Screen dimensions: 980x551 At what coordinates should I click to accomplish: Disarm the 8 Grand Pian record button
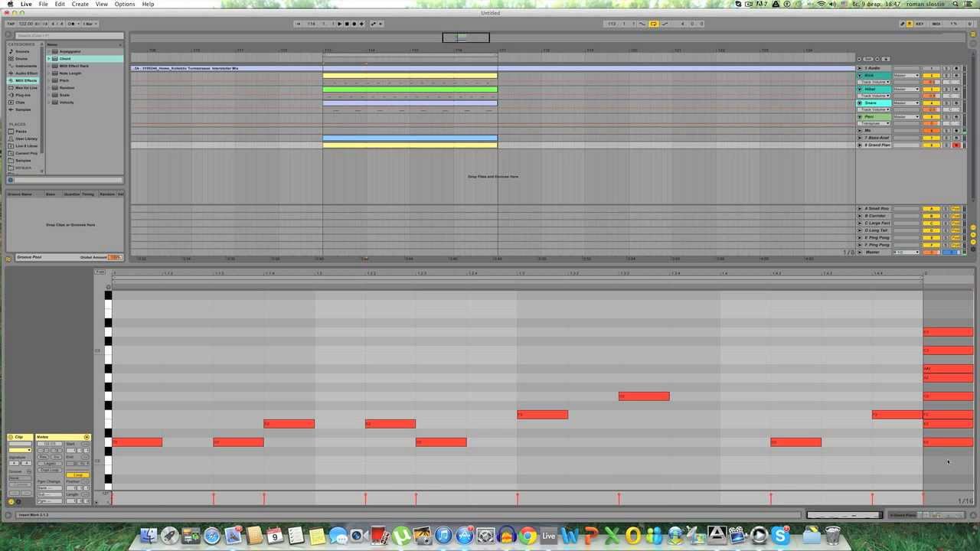tap(956, 145)
